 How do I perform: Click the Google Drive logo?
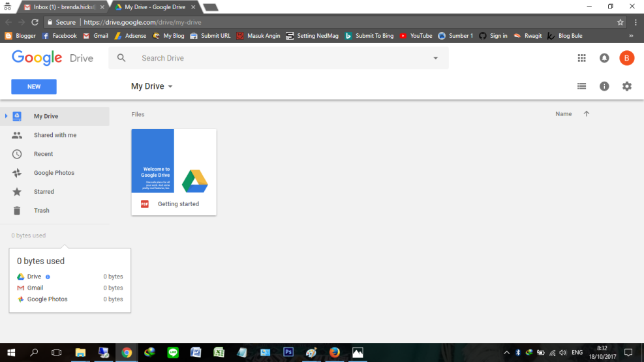point(52,58)
